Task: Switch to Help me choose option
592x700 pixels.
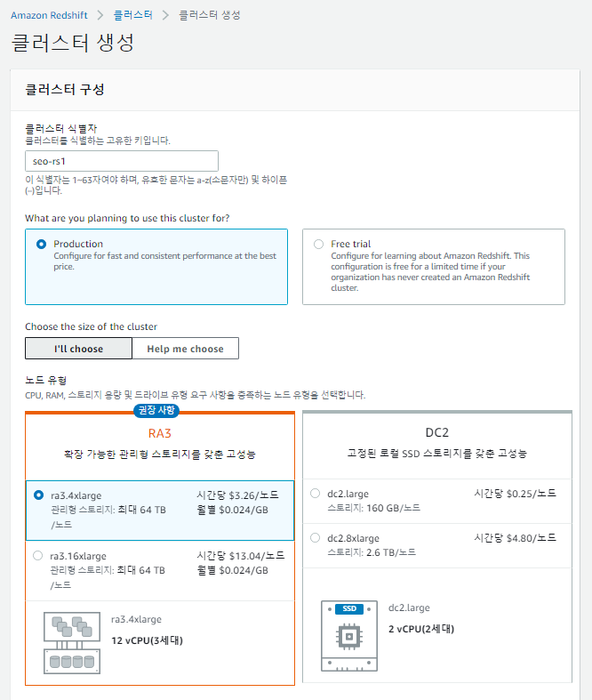Action: [x=185, y=349]
